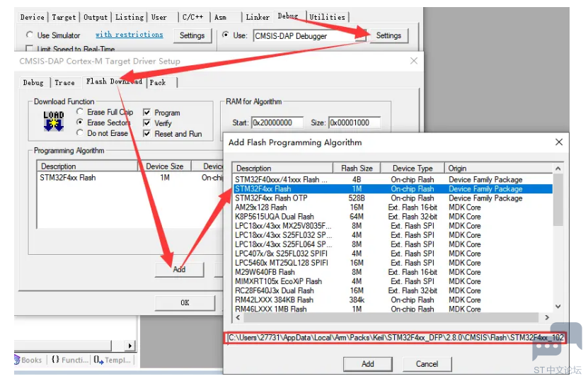The image size is (588, 381).
Task: Sort by Description column in algorithm dialog
Action: [283, 168]
